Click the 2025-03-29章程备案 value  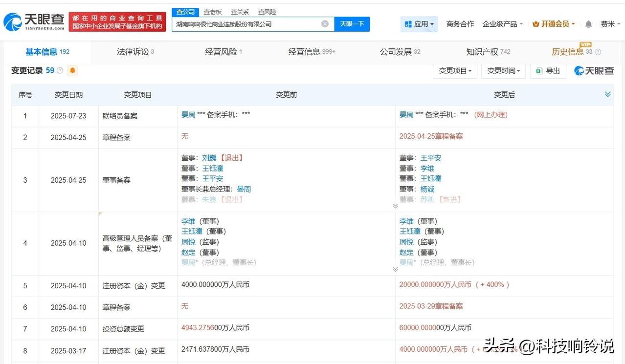click(431, 306)
